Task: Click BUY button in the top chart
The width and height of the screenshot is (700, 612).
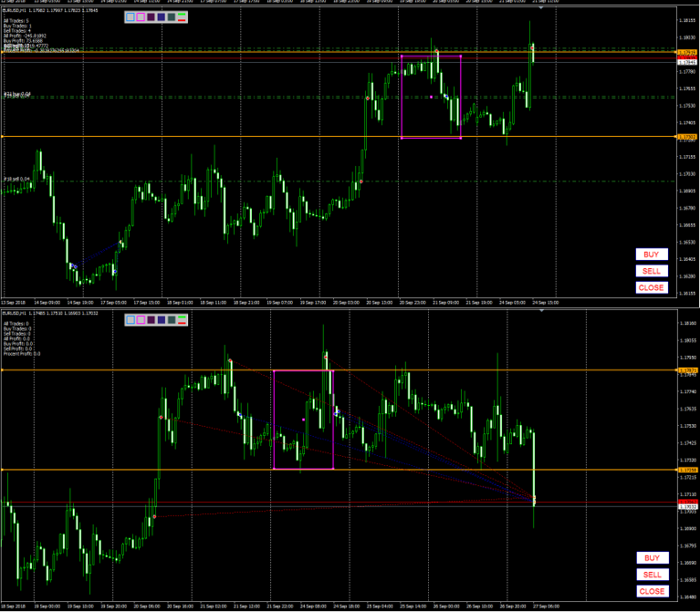Action: 652,254
